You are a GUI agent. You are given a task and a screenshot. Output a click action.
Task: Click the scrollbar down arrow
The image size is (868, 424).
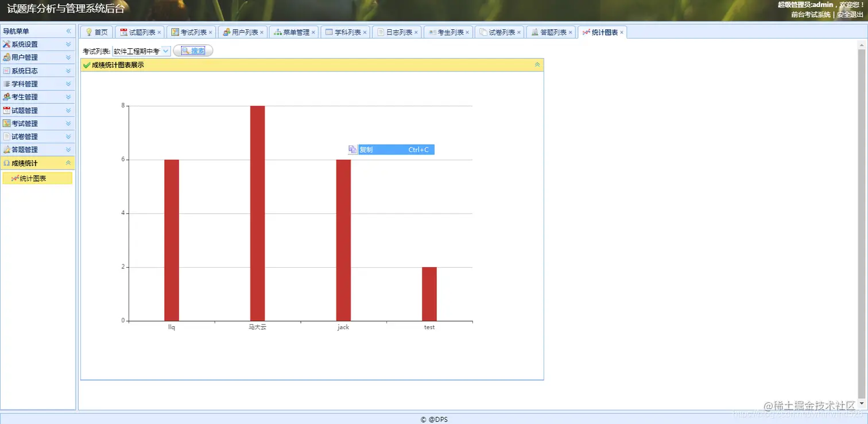point(861,404)
